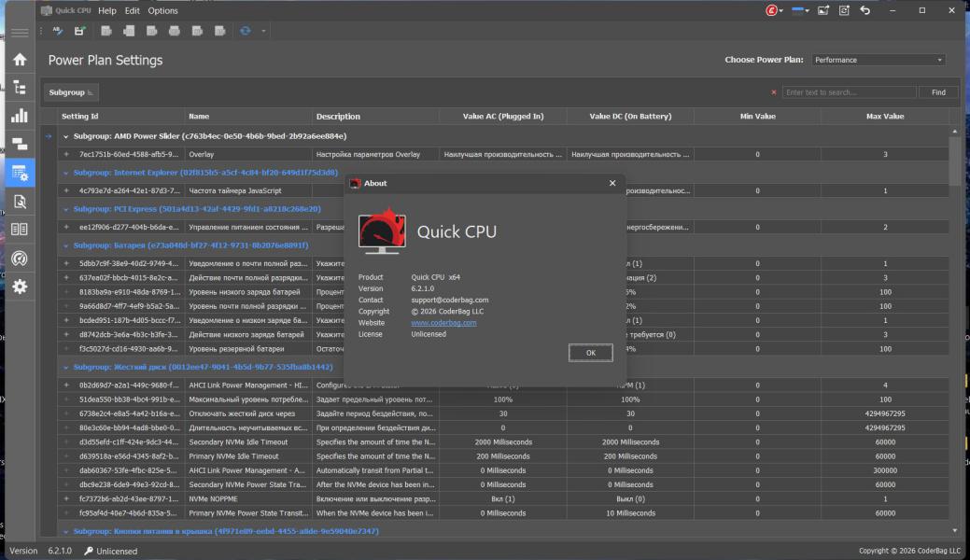Viewport: 970px width, 560px height.
Task: Click the red X clear-search icon
Action: 773,92
